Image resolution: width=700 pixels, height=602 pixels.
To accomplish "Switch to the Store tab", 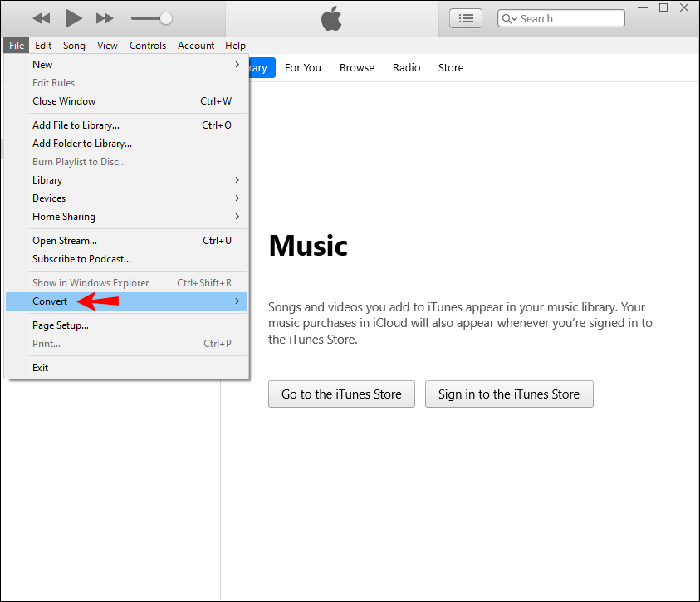I will (x=450, y=68).
